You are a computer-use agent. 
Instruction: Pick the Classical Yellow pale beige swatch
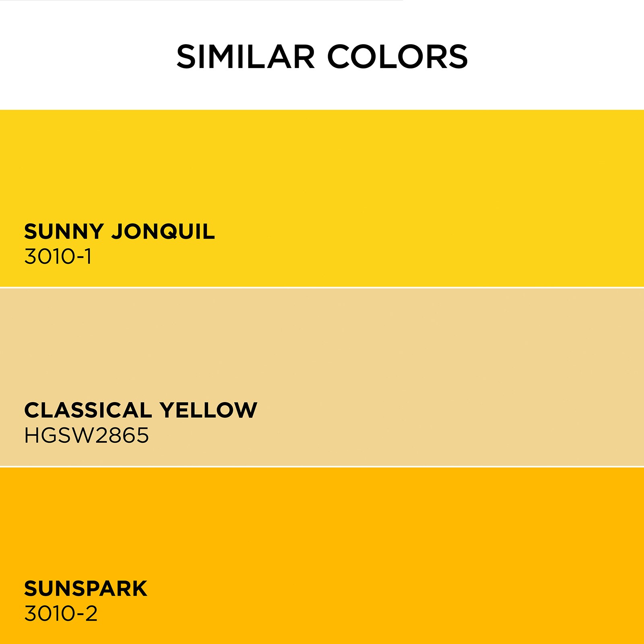(x=322, y=377)
